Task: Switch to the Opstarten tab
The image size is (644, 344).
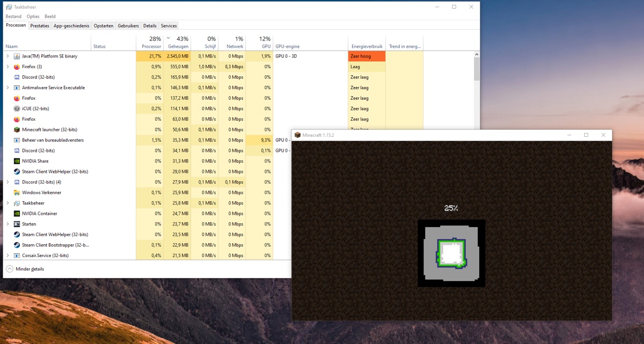Action: (x=104, y=26)
